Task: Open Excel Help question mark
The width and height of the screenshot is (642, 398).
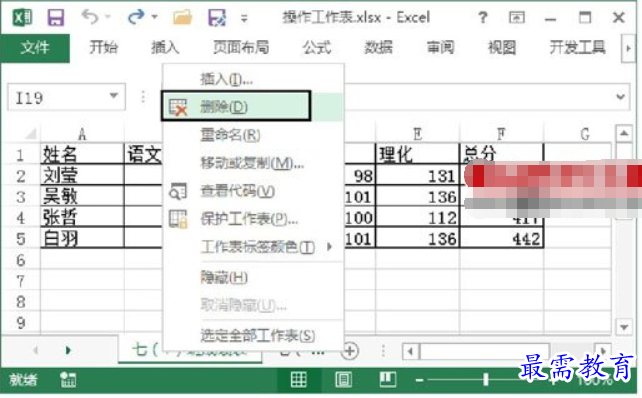Action: (x=483, y=18)
